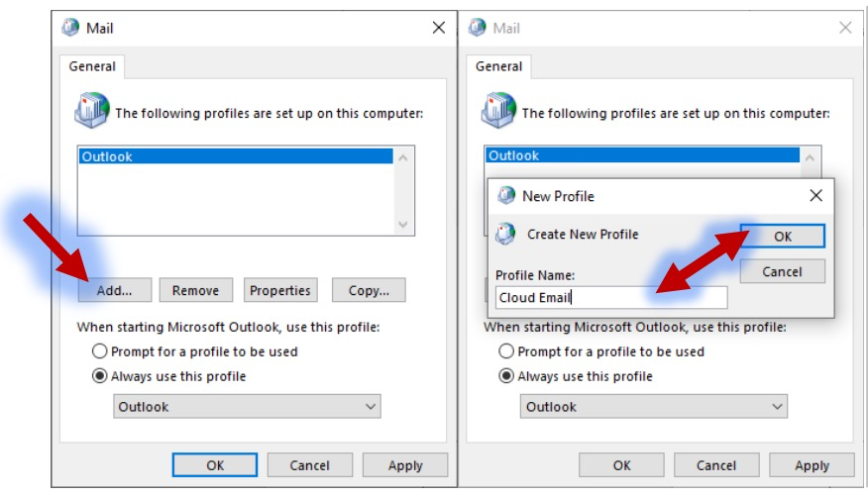Open the Outlook profile dropdown in left dialog

click(x=247, y=407)
